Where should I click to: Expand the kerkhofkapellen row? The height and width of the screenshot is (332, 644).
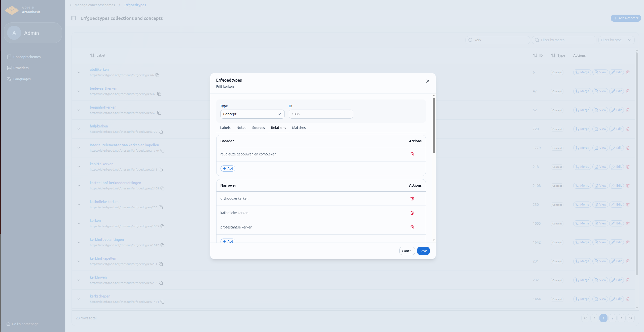click(79, 261)
